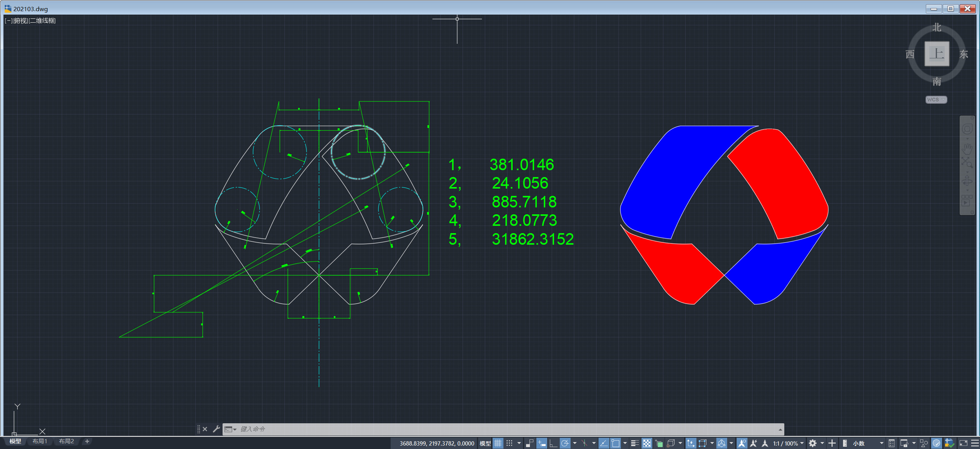Open command line customize wrench icon
The height and width of the screenshot is (449, 980).
(216, 429)
